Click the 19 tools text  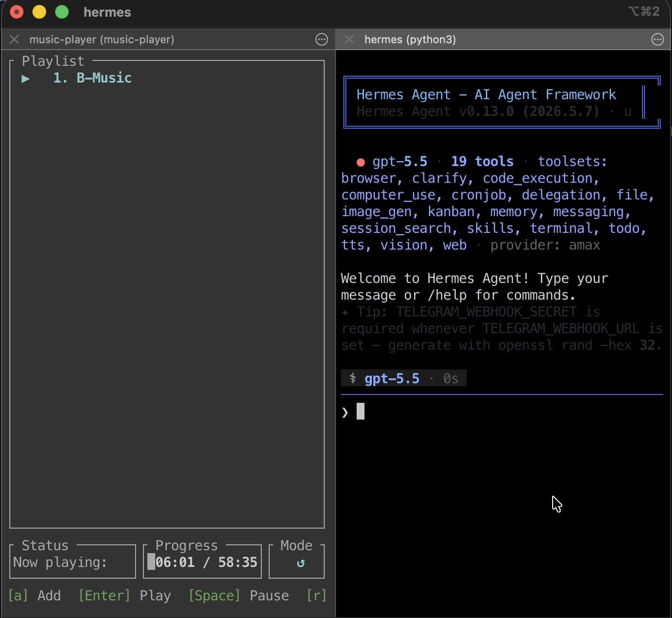pyautogui.click(x=482, y=162)
